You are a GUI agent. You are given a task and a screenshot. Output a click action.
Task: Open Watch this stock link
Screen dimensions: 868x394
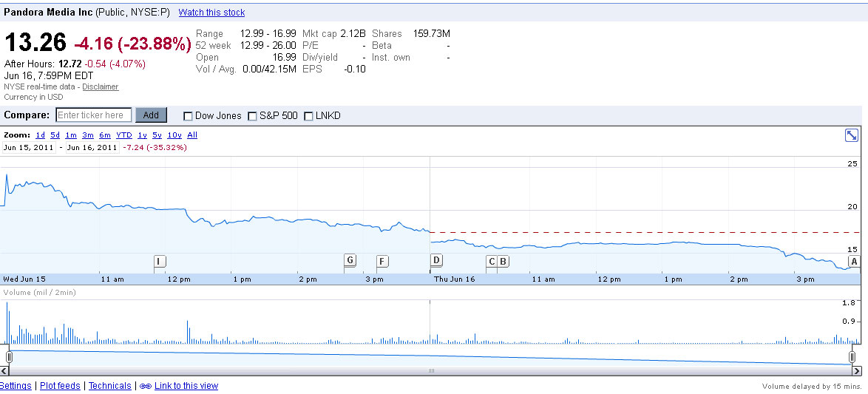click(x=211, y=12)
